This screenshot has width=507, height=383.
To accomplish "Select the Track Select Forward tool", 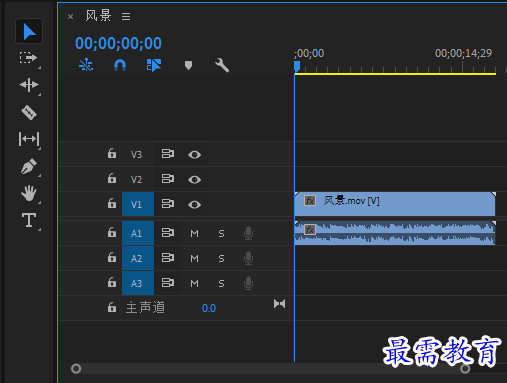I will [28, 58].
